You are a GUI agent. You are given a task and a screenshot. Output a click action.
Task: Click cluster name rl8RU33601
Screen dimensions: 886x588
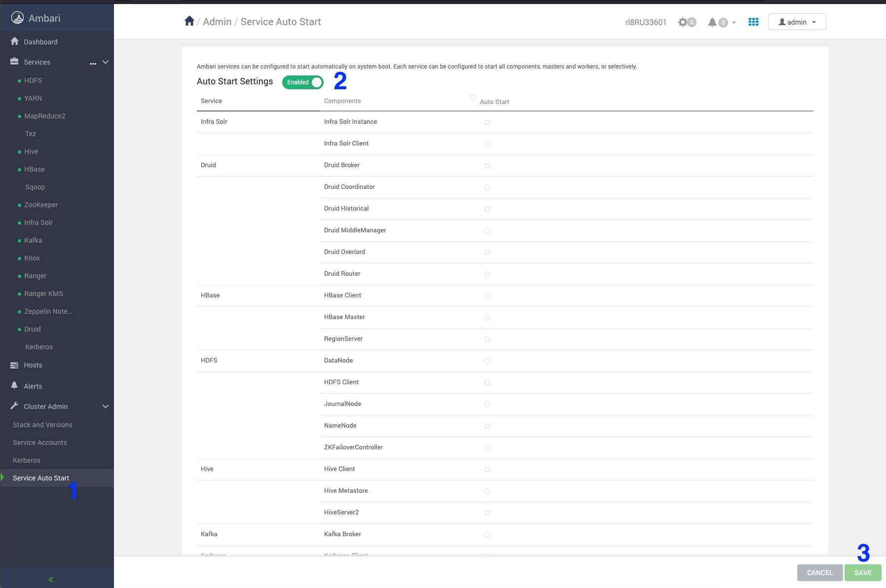pos(646,22)
